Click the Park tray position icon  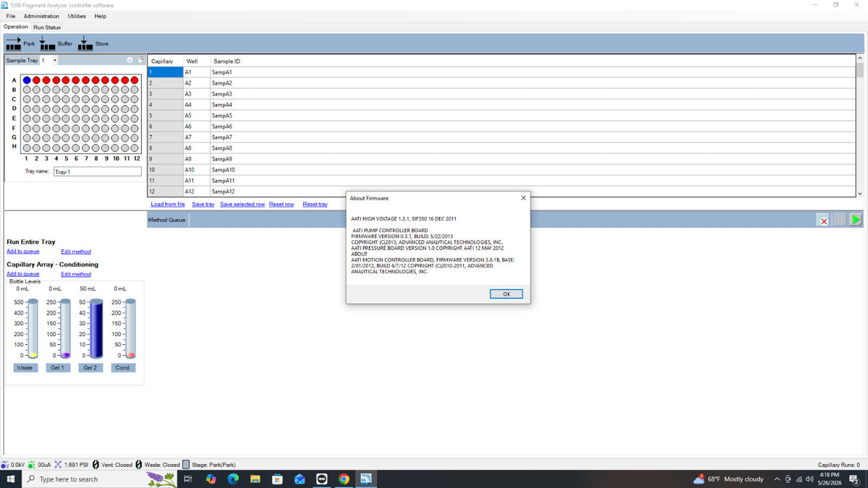point(13,44)
